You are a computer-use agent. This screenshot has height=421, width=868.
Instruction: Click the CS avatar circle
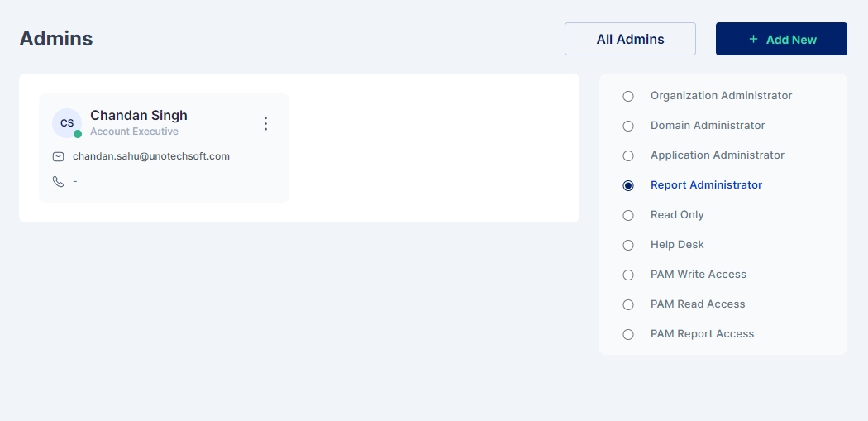tap(67, 123)
